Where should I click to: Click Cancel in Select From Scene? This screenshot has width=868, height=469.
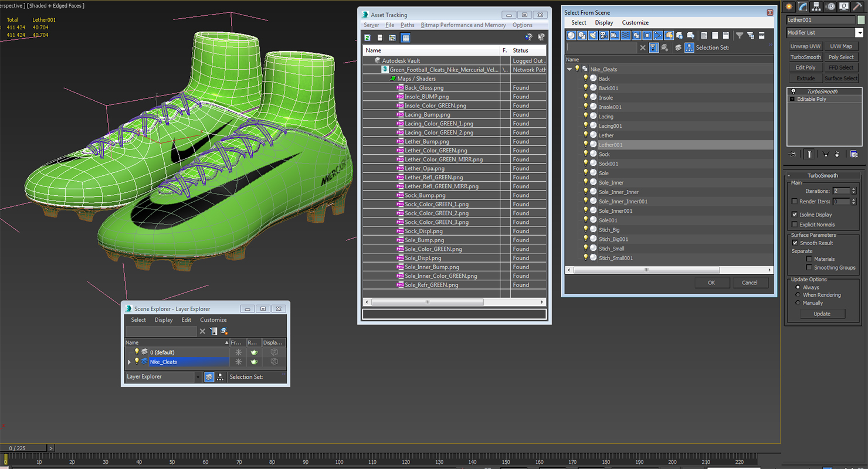tap(750, 283)
